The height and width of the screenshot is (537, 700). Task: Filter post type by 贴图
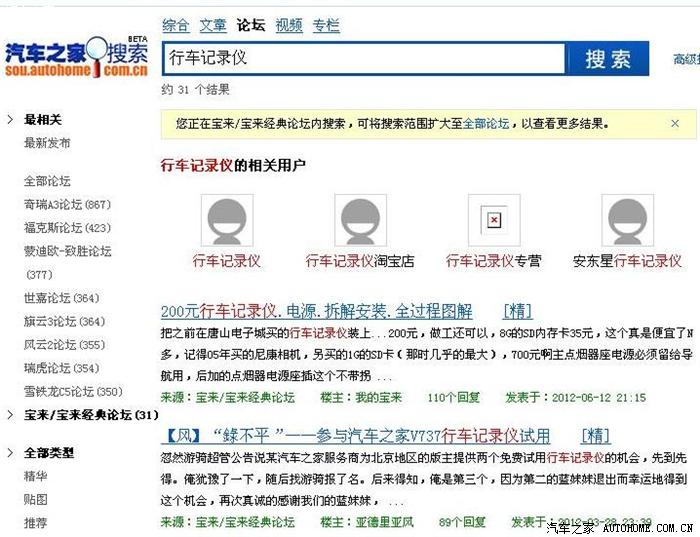(x=35, y=500)
